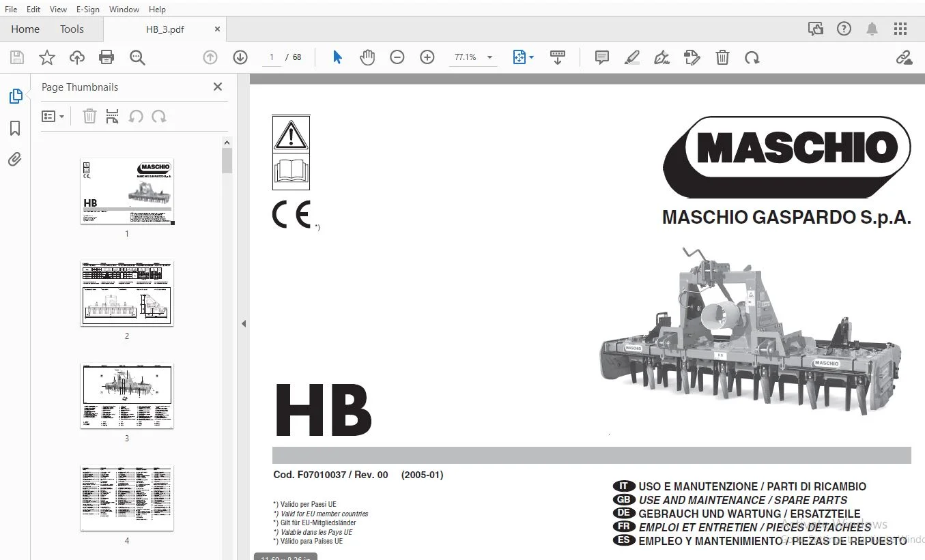Image resolution: width=925 pixels, height=560 pixels.
Task: Go to the next page arrow
Action: [x=240, y=57]
